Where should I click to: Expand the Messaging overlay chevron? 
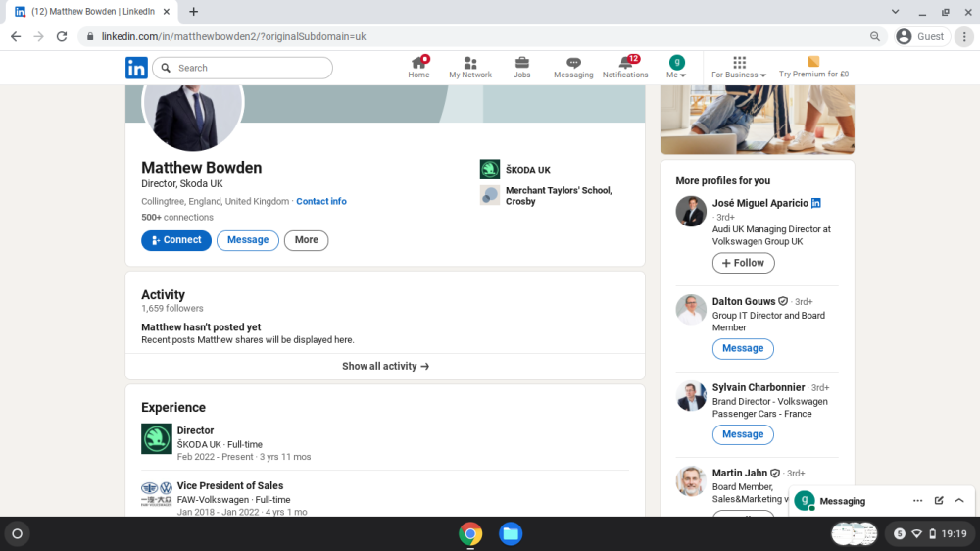tap(959, 501)
